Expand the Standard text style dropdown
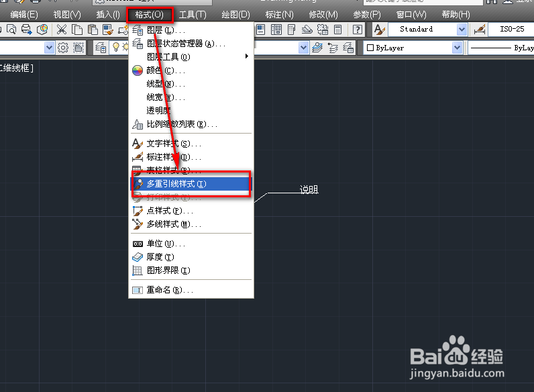 pos(462,30)
